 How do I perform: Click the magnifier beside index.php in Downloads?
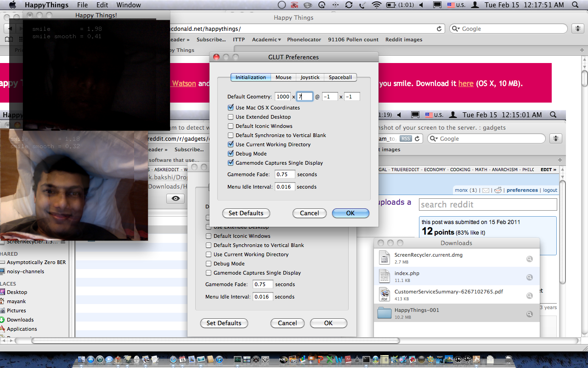(529, 277)
